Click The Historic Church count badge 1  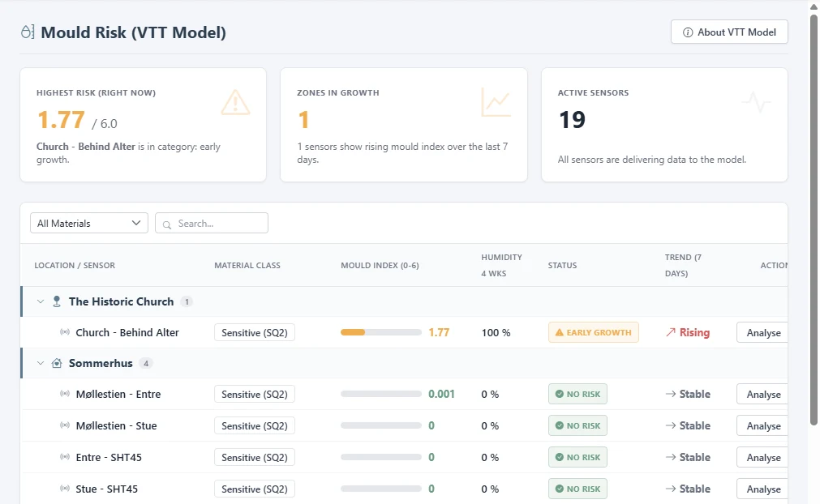[187, 301]
